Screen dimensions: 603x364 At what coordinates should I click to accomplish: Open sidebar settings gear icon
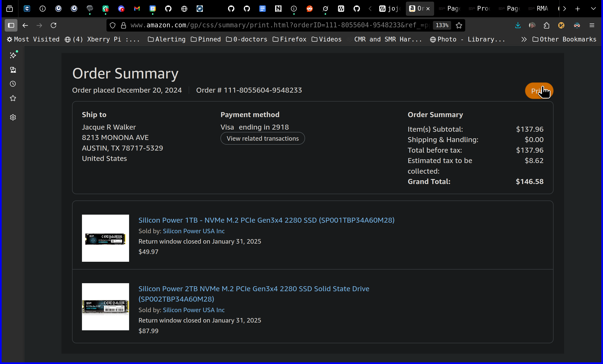point(13,118)
